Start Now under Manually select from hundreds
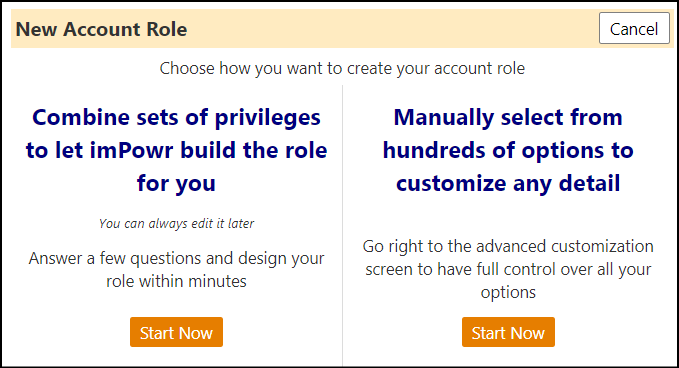The height and width of the screenshot is (368, 679). 508,332
